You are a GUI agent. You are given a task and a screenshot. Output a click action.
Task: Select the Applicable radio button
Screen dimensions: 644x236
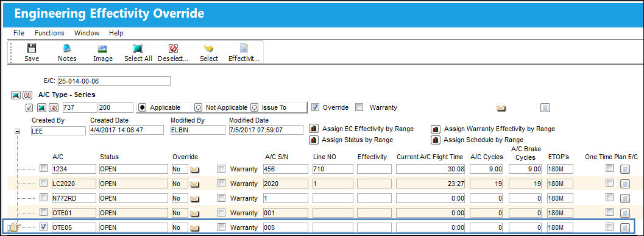click(142, 107)
